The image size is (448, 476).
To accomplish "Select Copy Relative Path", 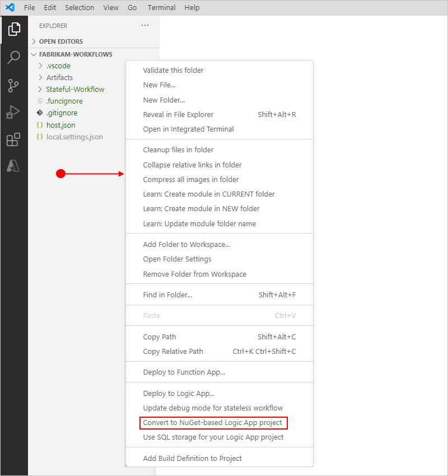I will click(x=220, y=351).
